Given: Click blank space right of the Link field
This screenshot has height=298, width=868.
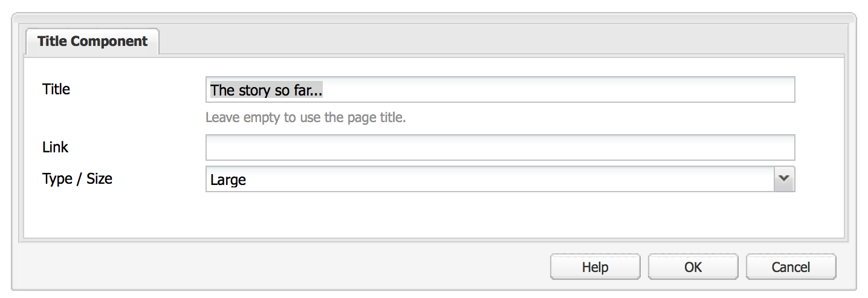Looking at the screenshot, I should tap(819, 147).
